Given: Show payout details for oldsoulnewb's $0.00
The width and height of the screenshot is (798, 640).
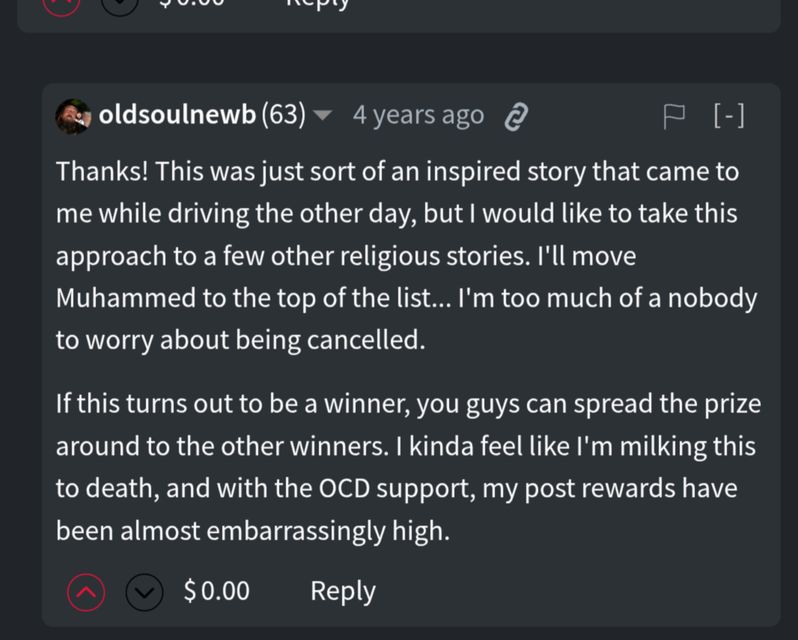Looking at the screenshot, I should click(x=217, y=591).
